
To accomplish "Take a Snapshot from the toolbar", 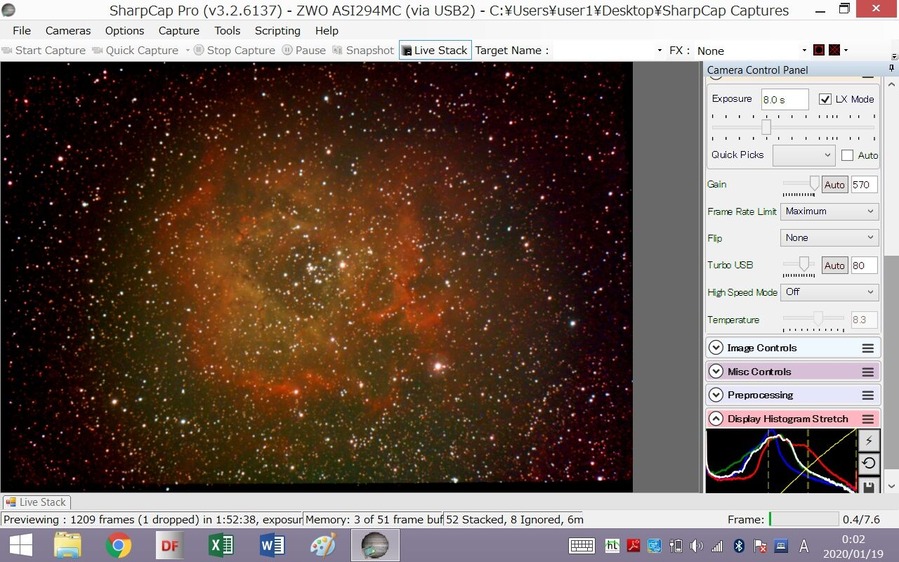I will tap(363, 50).
